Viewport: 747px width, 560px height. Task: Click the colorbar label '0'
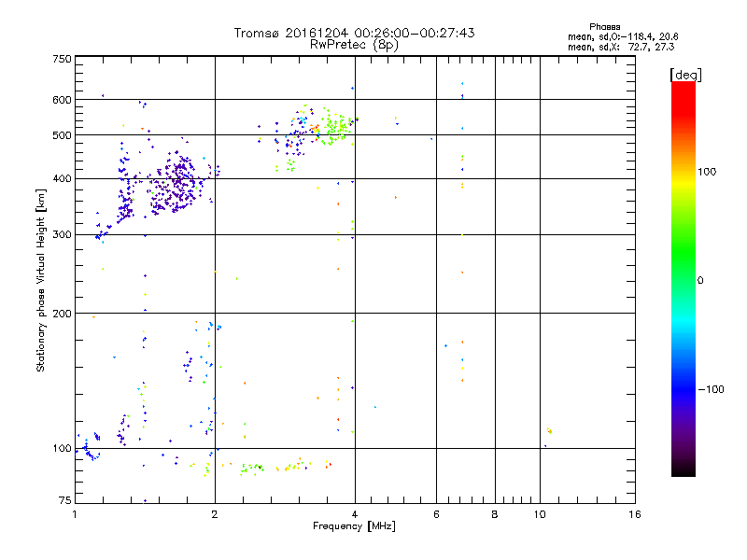tap(700, 281)
